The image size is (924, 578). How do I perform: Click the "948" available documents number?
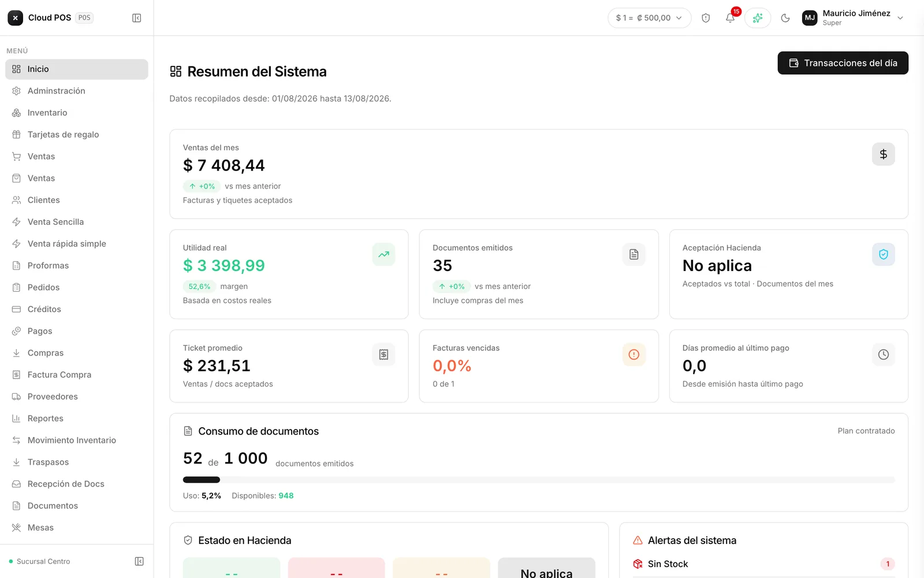286,496
